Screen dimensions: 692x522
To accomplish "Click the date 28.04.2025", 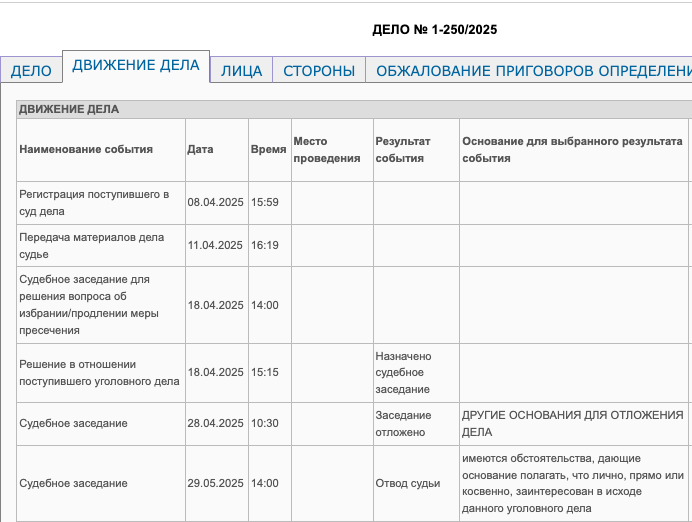I will pos(215,423).
